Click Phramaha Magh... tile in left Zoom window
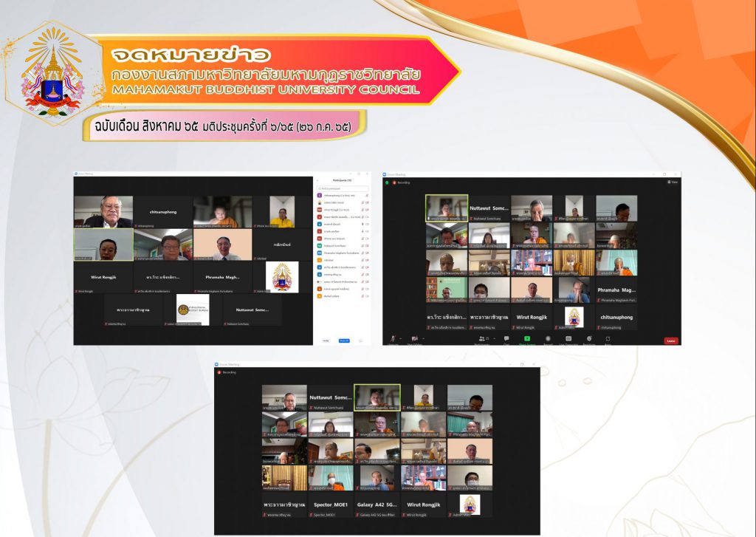Screen dimensions: 756x537 (222, 278)
